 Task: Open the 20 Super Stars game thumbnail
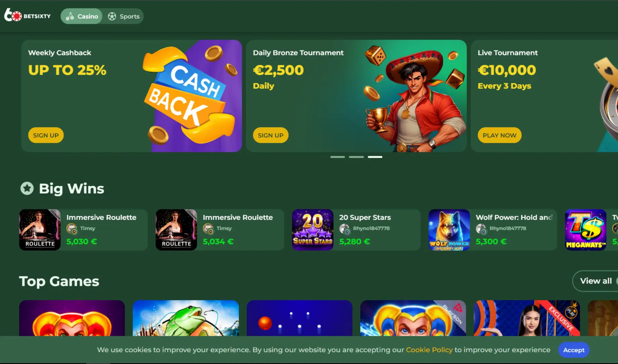313,230
